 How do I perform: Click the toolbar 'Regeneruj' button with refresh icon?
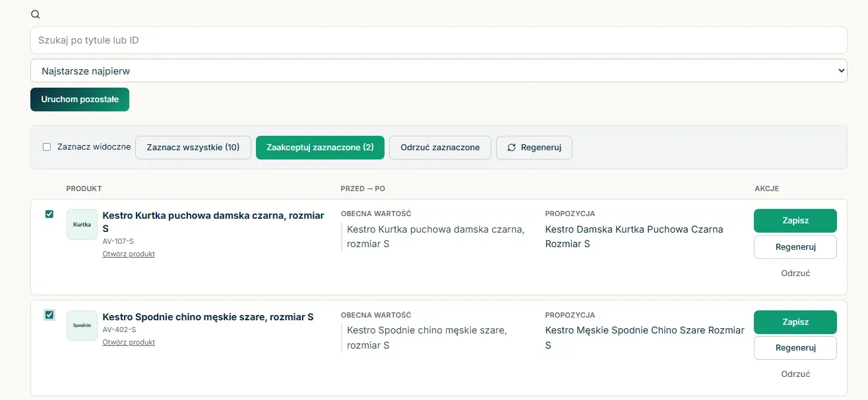coord(534,148)
